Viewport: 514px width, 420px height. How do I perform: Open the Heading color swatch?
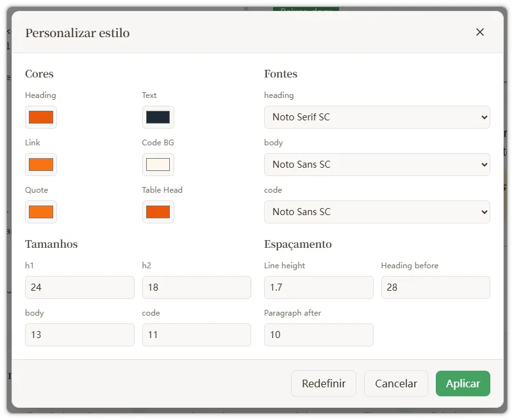point(41,117)
